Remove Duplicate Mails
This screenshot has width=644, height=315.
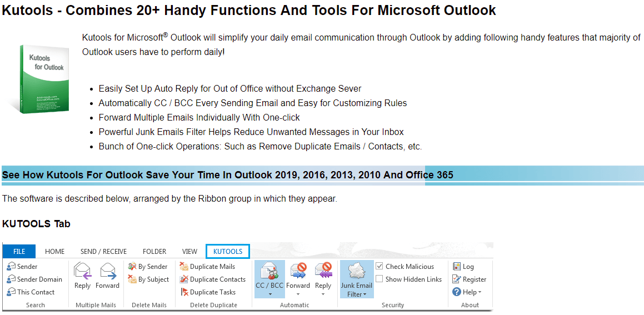click(x=208, y=267)
